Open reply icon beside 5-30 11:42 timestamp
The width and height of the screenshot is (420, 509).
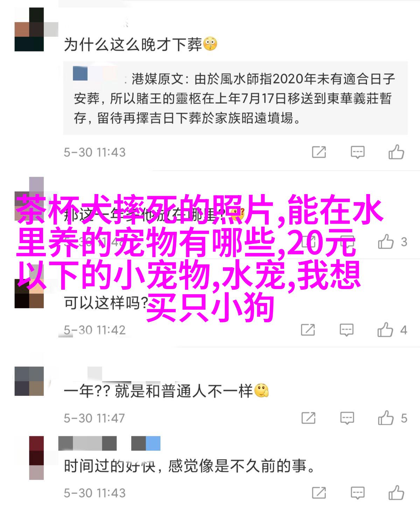coord(346,330)
